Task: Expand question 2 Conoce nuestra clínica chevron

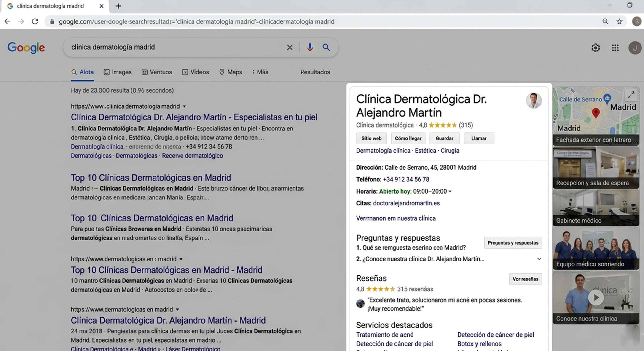Action: (539, 259)
